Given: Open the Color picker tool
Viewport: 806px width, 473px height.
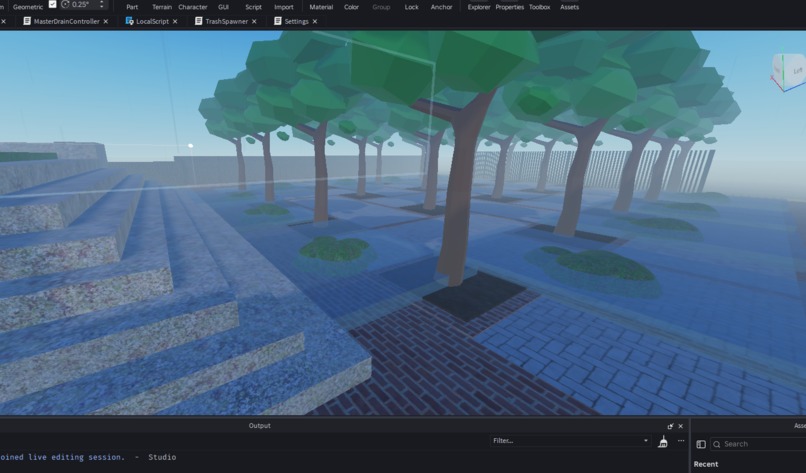Looking at the screenshot, I should coord(352,7).
